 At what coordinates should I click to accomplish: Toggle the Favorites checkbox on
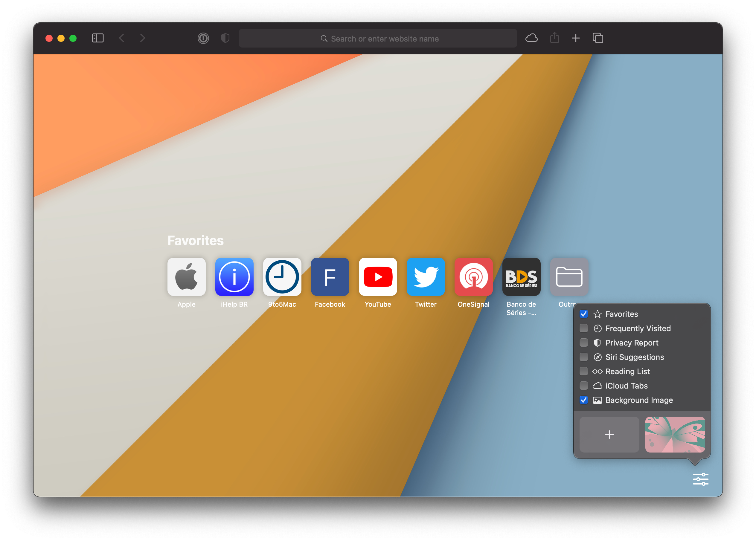tap(584, 314)
